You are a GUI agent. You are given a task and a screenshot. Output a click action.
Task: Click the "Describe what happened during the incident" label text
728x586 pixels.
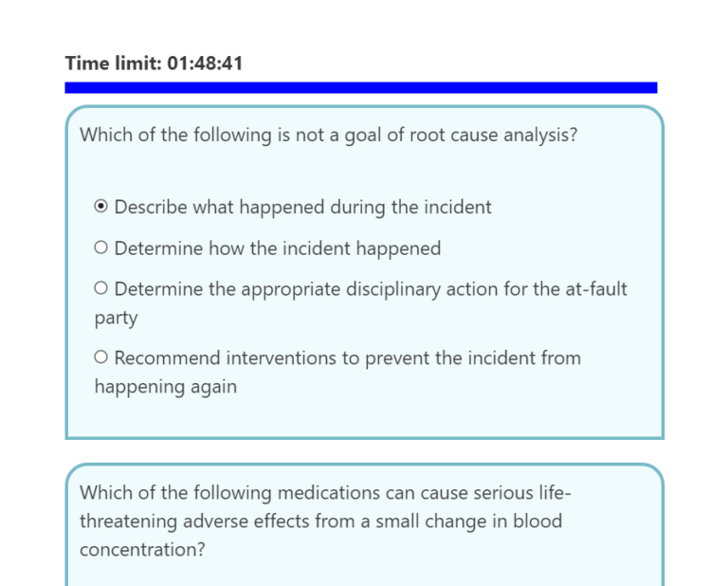pyautogui.click(x=302, y=207)
